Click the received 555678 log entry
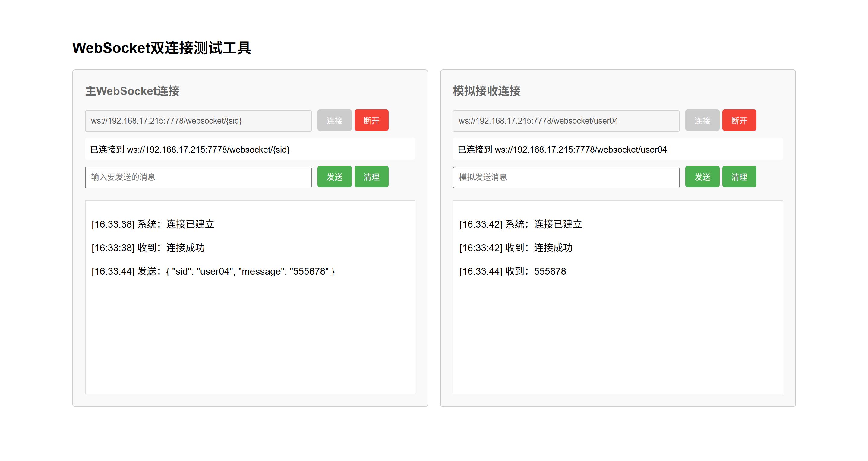The height and width of the screenshot is (461, 868). [x=513, y=271]
